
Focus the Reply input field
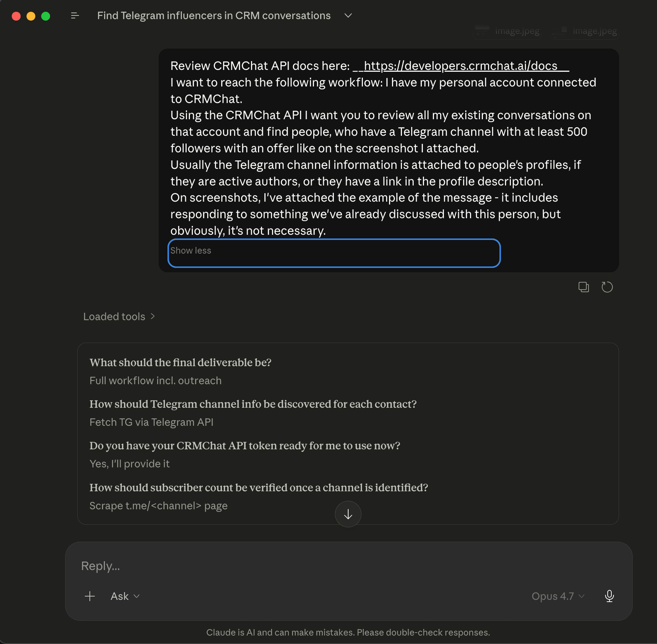(x=349, y=566)
